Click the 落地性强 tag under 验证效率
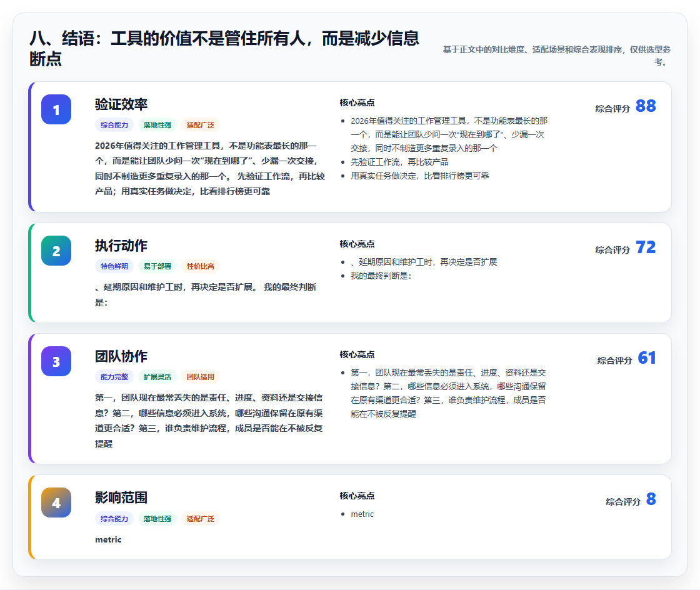Viewport: 700px width, 590px height. (157, 125)
